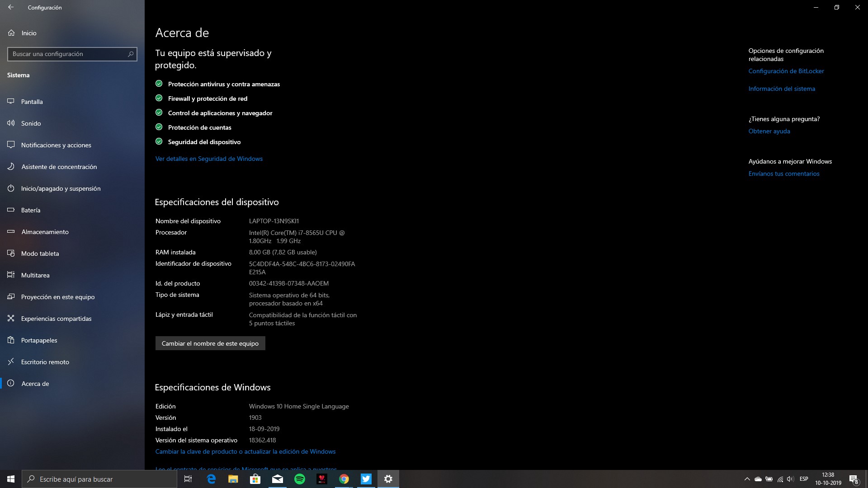The height and width of the screenshot is (488, 868).
Task: Click the green check beside antivirus protection
Action: [x=159, y=84]
